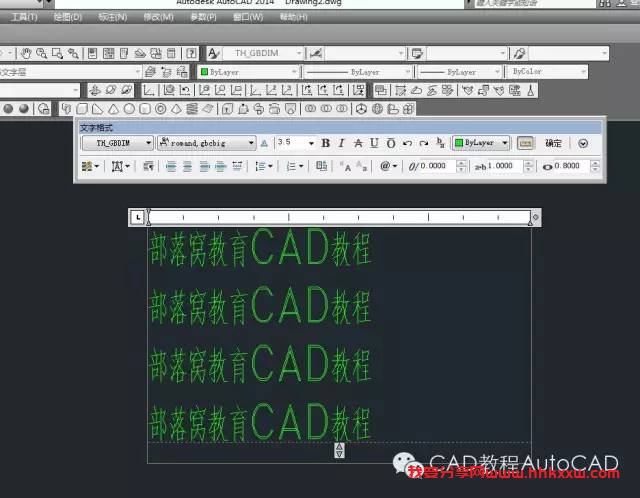
Task: Click the UCS World icon
Action: (x=169, y=90)
